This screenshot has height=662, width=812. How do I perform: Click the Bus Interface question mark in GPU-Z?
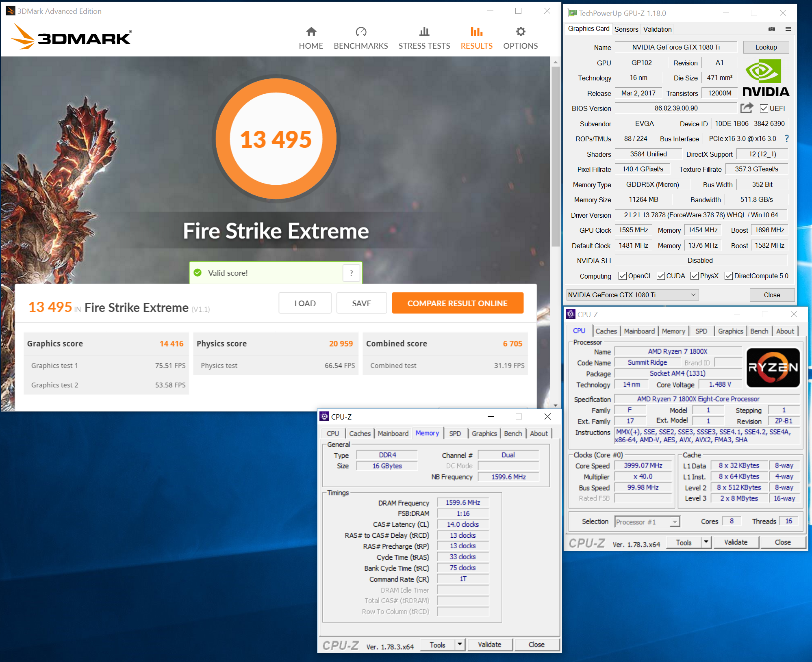(x=787, y=139)
